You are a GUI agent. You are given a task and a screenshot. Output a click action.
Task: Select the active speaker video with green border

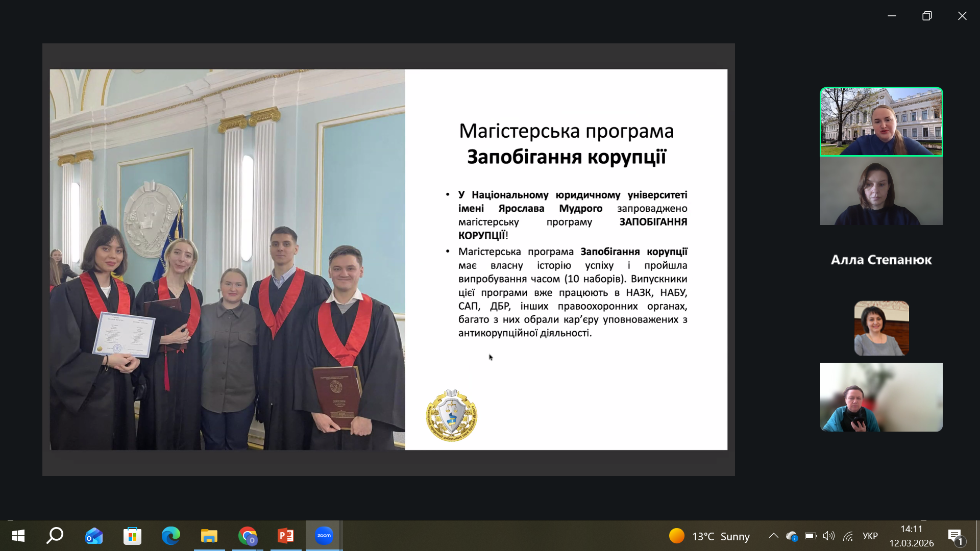[881, 121]
